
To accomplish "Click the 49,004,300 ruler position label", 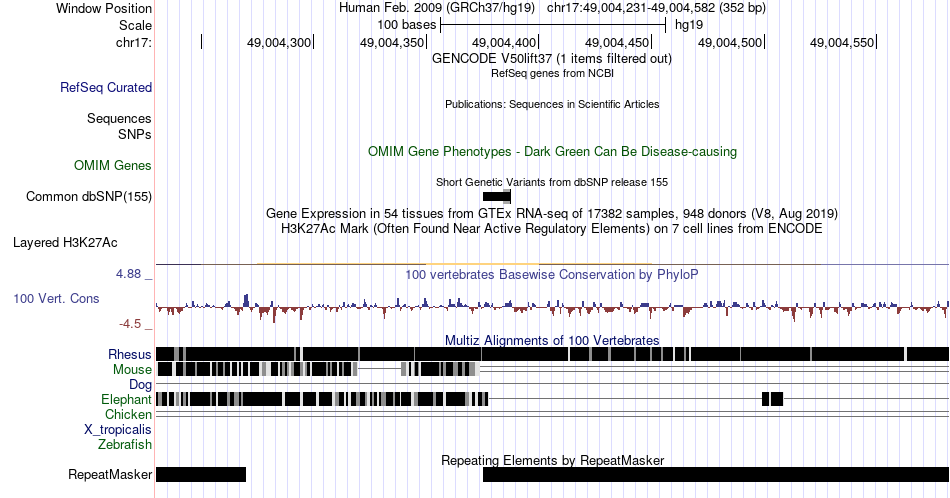I will (279, 42).
